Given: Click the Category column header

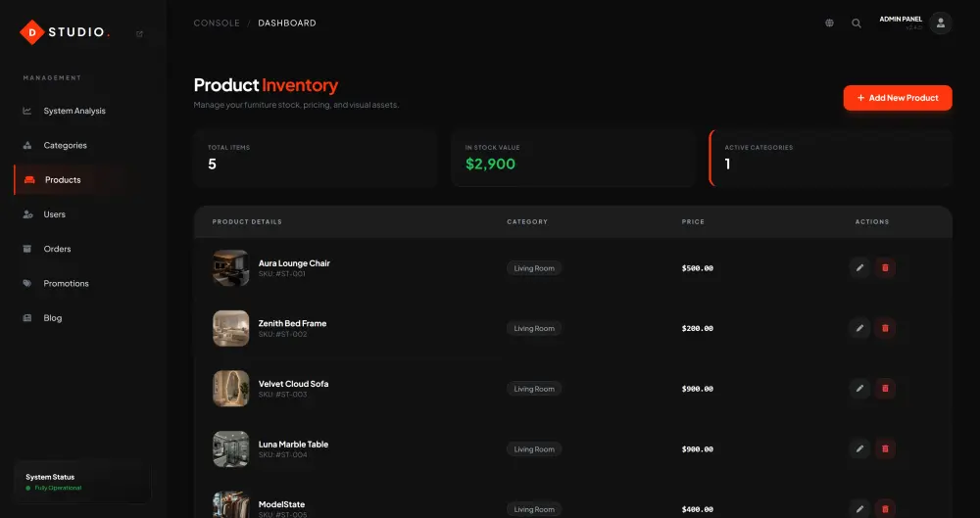Looking at the screenshot, I should (x=527, y=222).
